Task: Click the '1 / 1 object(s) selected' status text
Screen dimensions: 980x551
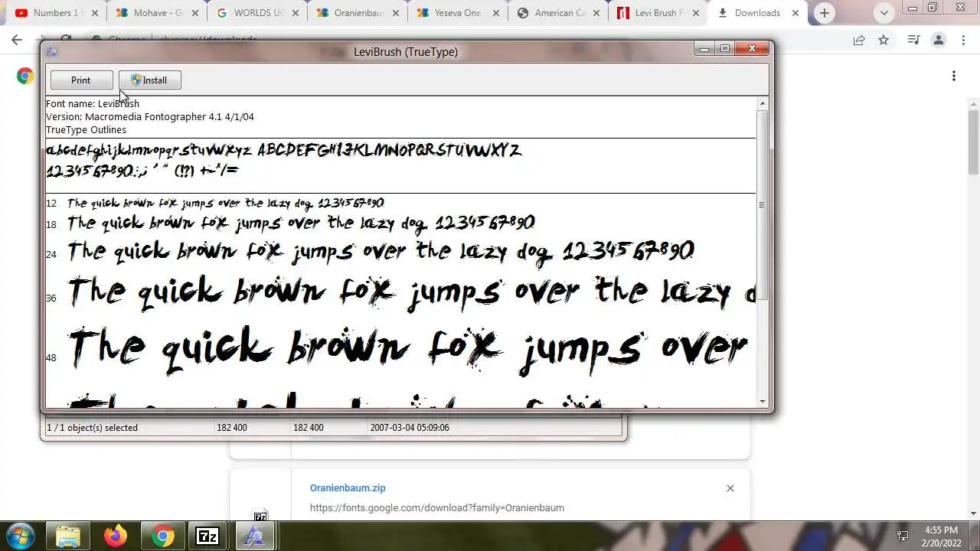Action: pyautogui.click(x=93, y=428)
